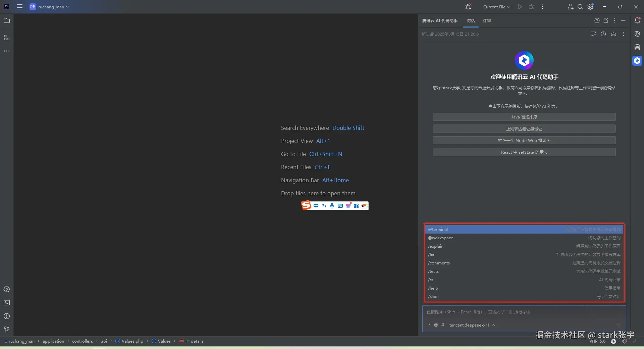Open the main hamburger menu

20,7
